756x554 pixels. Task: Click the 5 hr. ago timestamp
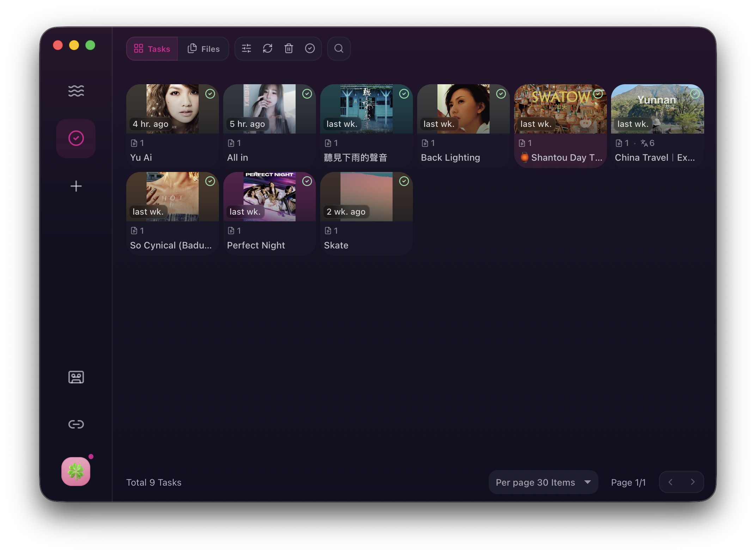click(x=247, y=124)
